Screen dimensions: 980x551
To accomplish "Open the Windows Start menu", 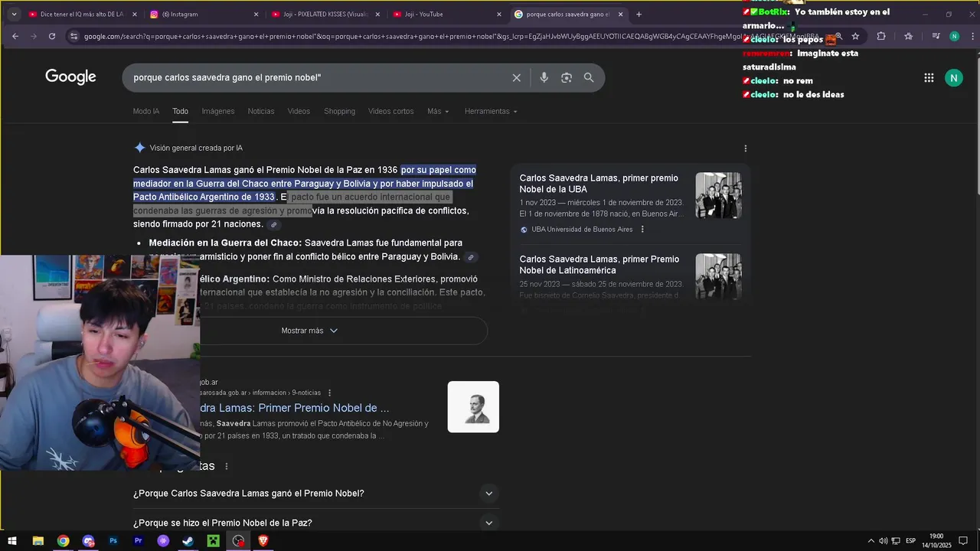I will [12, 541].
